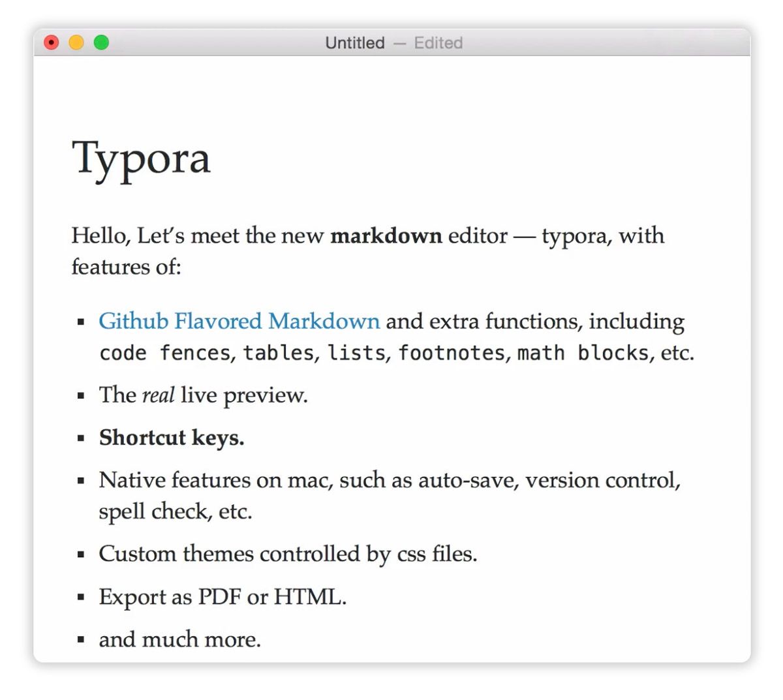
Task: Click the 'and much more.' list item
Action: pyautogui.click(x=179, y=639)
